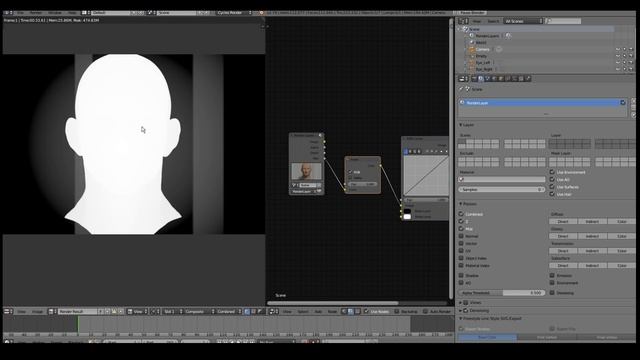The width and height of the screenshot is (640, 360).
Task: Collapse Freestyle Line Style SVG Export panel
Action: (461, 318)
